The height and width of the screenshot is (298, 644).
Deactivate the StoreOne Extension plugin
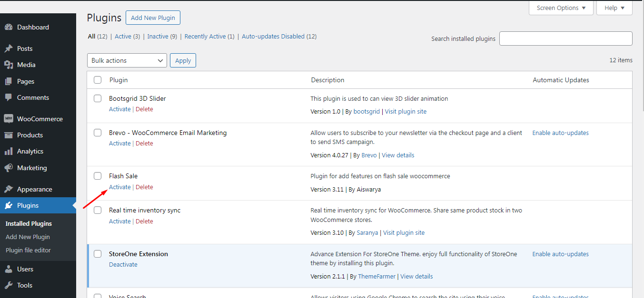click(123, 265)
